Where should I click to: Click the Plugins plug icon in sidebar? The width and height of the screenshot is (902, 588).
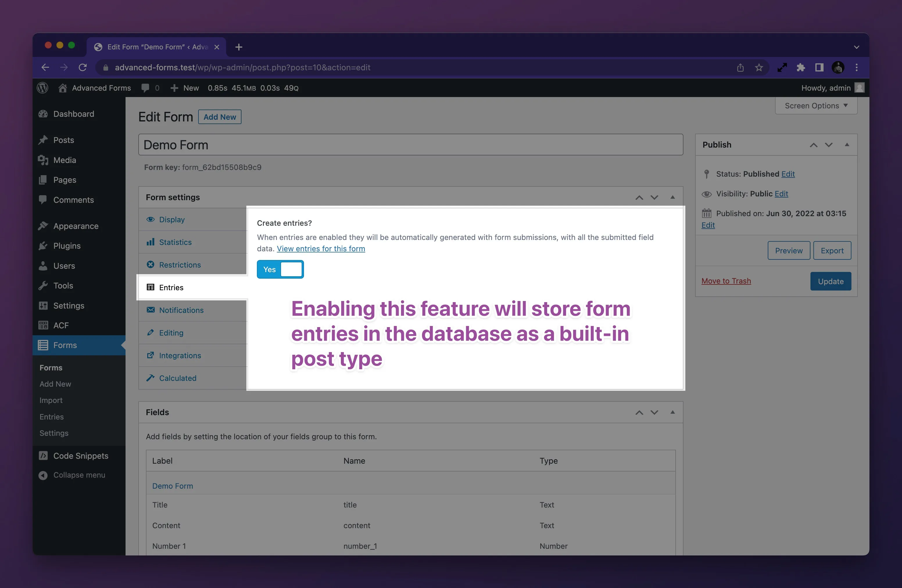[x=43, y=246]
